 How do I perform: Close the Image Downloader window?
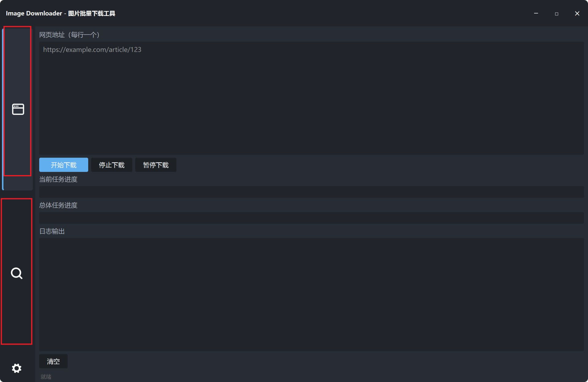577,13
